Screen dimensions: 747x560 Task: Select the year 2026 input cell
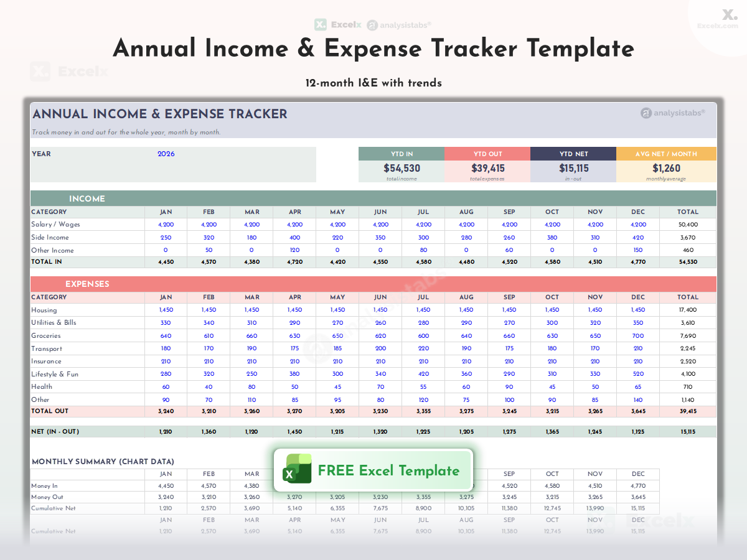pos(166,154)
